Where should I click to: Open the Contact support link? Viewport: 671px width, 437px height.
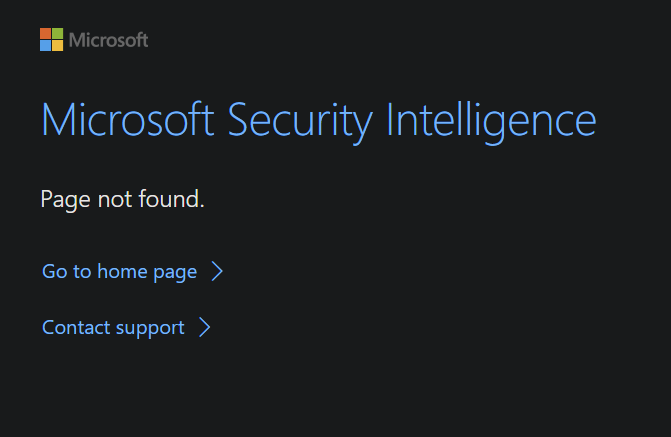(113, 328)
